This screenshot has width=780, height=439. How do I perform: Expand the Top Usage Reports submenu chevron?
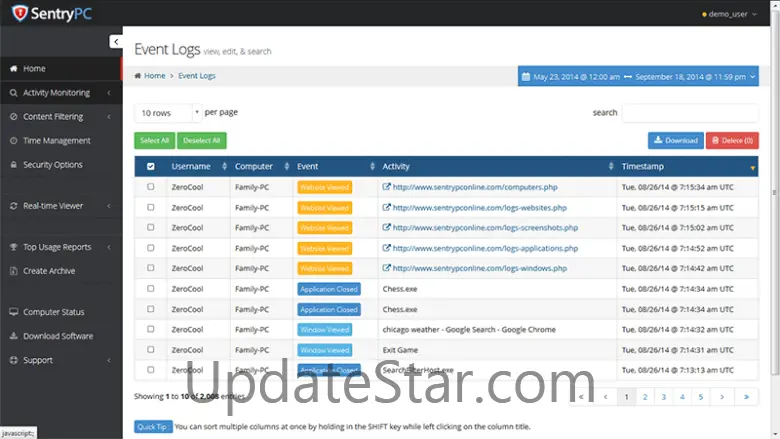tap(108, 247)
